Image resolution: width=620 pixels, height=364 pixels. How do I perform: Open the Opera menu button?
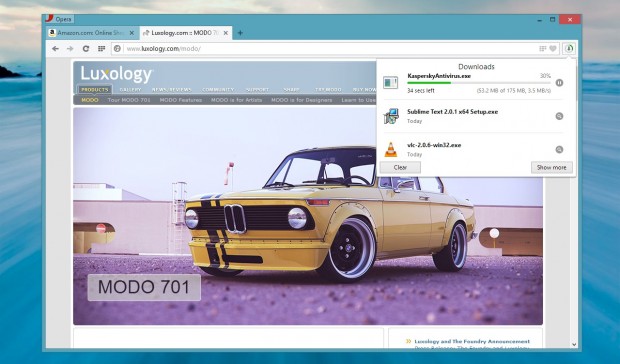click(x=59, y=19)
